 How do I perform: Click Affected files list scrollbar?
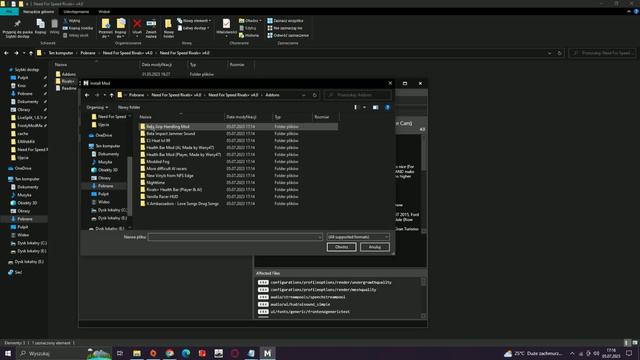(423, 298)
